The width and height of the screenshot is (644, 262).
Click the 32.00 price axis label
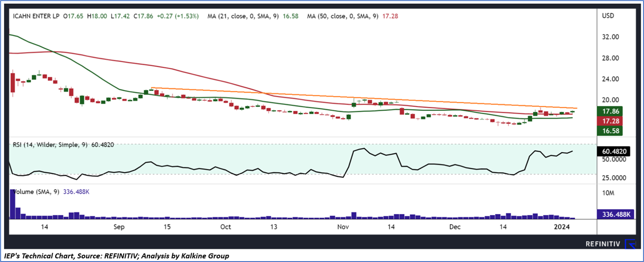(x=610, y=37)
